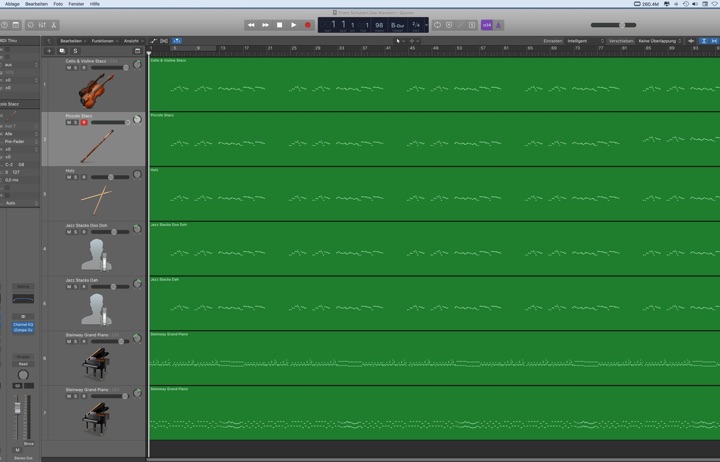Toggle record enable on Piccolo Stacc track

coord(84,123)
